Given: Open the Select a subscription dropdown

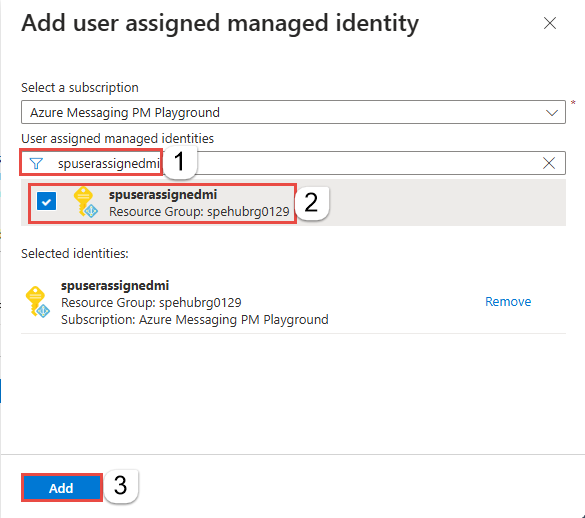Looking at the screenshot, I should 293,112.
